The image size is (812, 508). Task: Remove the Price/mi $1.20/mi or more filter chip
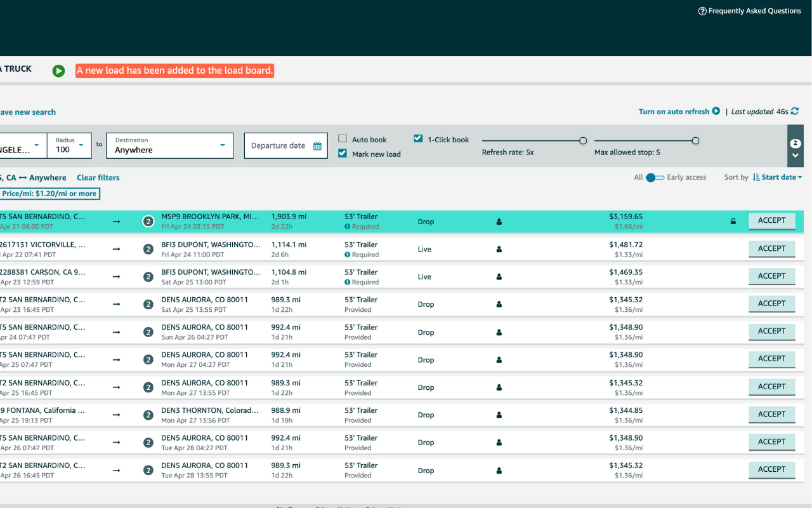pyautogui.click(x=50, y=194)
